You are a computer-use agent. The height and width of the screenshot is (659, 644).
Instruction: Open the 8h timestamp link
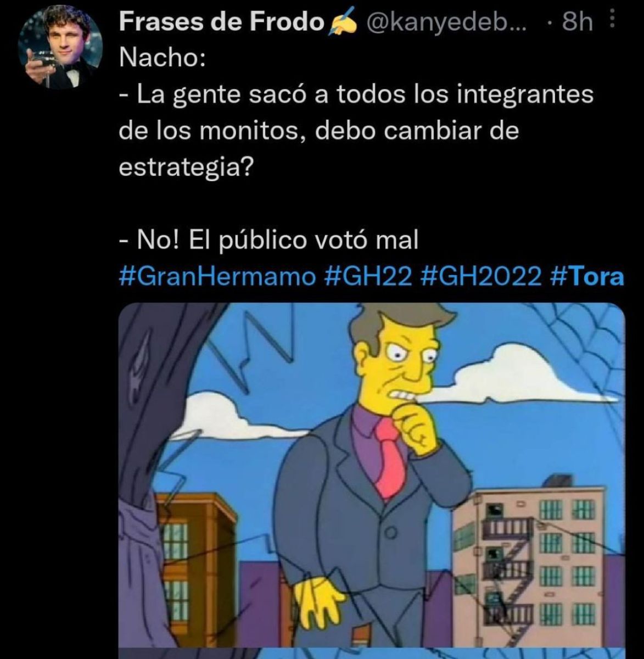tap(578, 22)
